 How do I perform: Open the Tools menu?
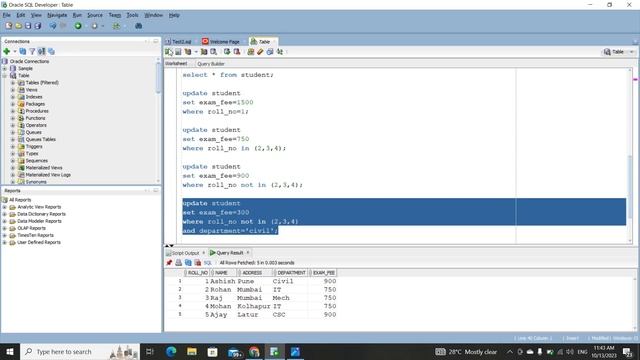(x=132, y=15)
